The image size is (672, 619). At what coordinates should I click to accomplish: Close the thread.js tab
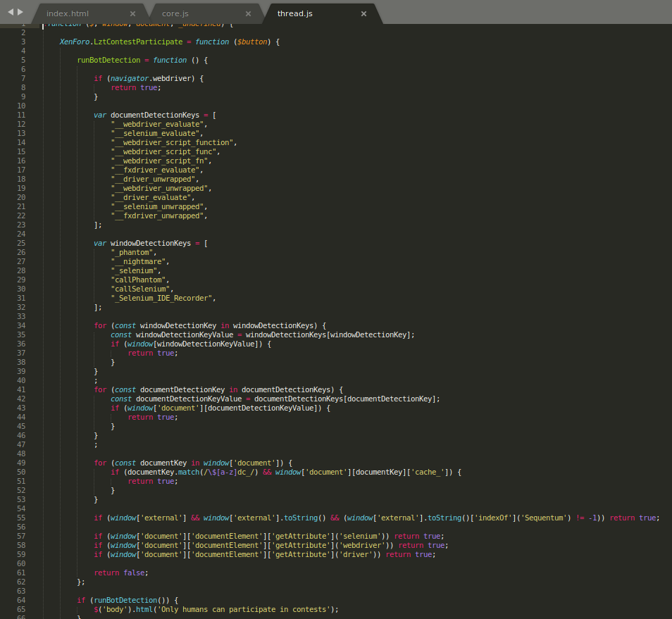[364, 13]
